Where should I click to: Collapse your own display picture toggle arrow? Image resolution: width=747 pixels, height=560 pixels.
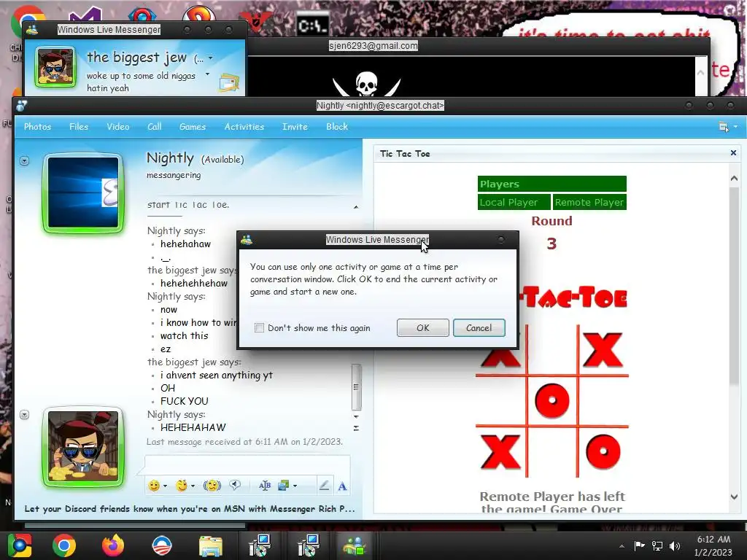24,415
